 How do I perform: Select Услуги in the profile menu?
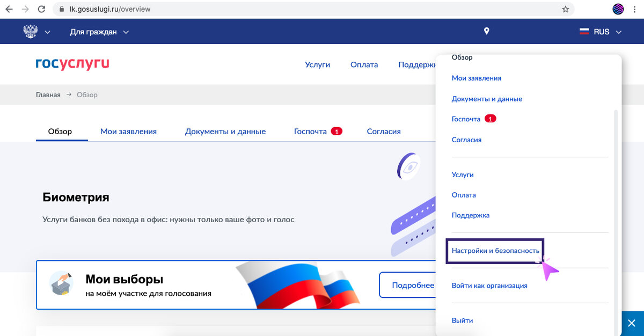pos(463,174)
